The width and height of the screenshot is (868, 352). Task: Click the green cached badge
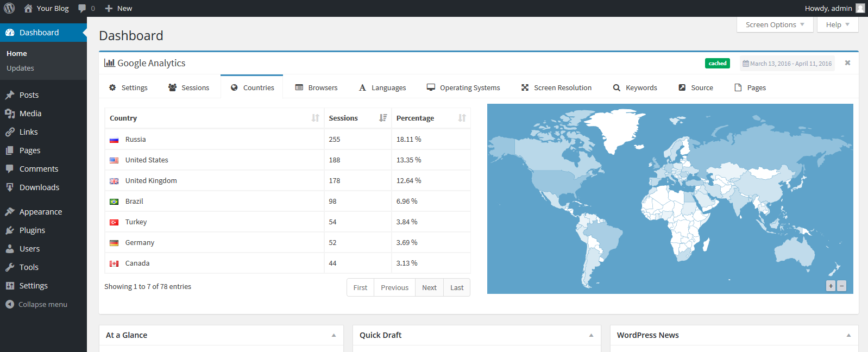point(718,64)
